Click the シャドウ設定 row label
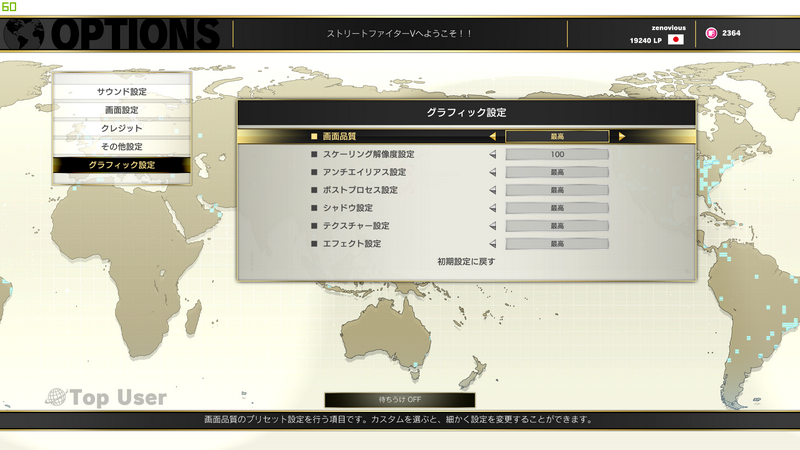The image size is (800, 450). pyautogui.click(x=347, y=208)
